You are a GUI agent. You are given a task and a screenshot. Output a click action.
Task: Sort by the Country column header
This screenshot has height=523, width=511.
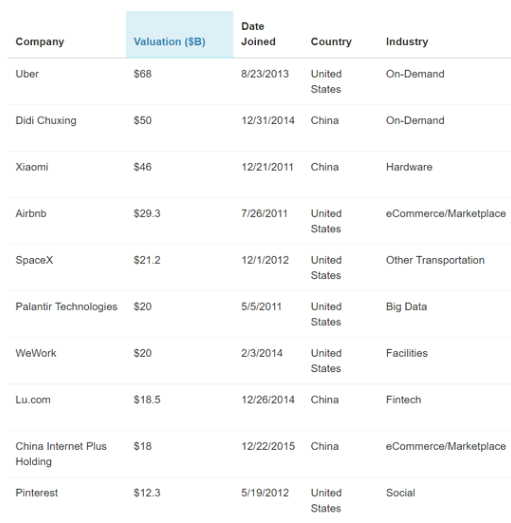pyautogui.click(x=331, y=42)
